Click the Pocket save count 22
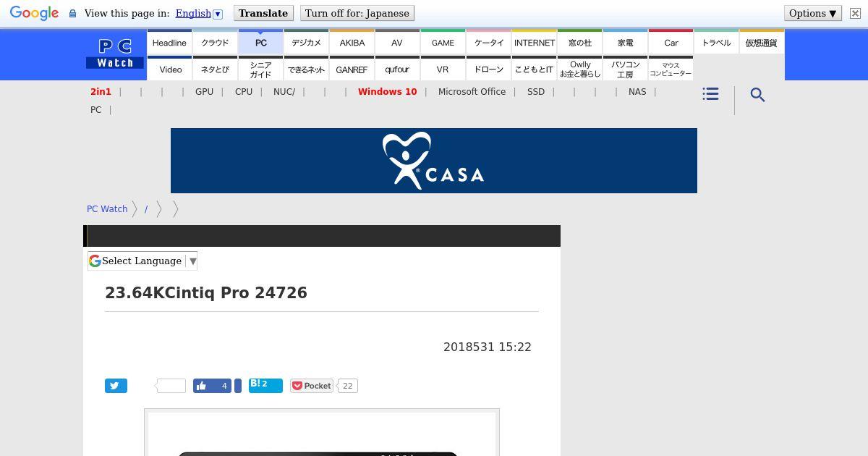 click(348, 386)
